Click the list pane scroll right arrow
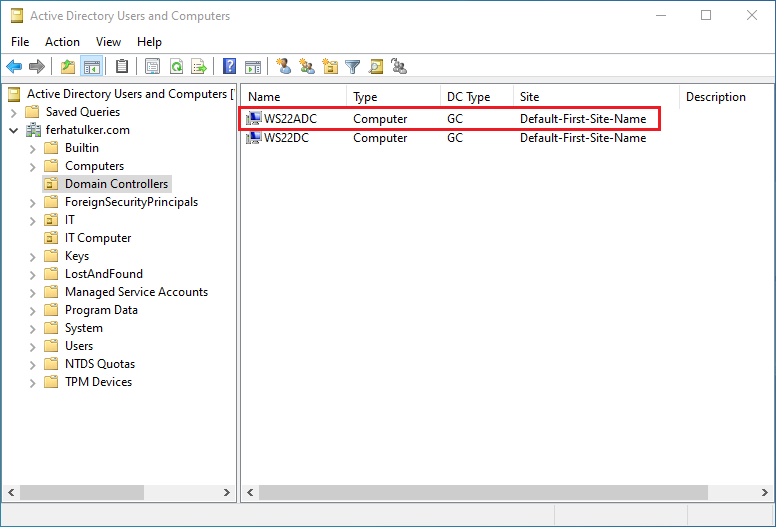This screenshot has width=776, height=527. (765, 492)
